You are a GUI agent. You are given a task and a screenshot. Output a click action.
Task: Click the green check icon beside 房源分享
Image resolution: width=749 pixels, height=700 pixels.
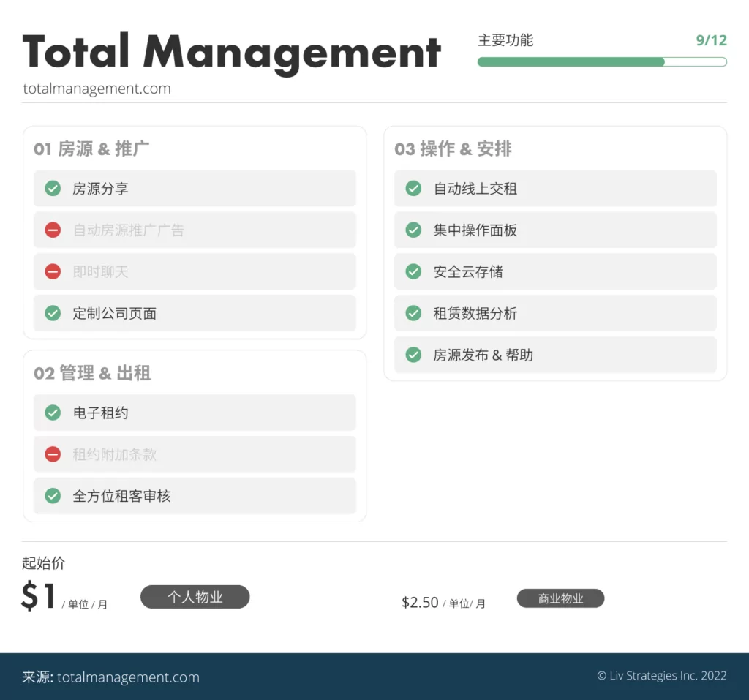click(53, 189)
